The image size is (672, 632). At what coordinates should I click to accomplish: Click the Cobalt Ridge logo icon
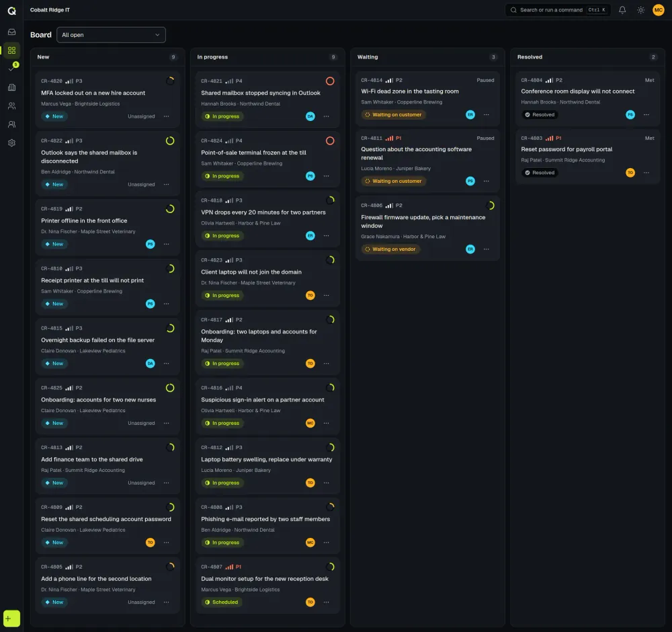[11, 10]
